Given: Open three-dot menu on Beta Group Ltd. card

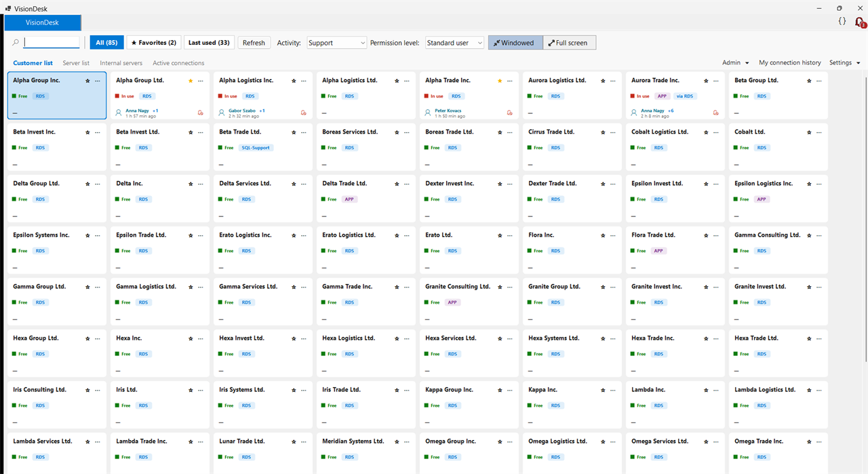Looking at the screenshot, I should pos(819,81).
